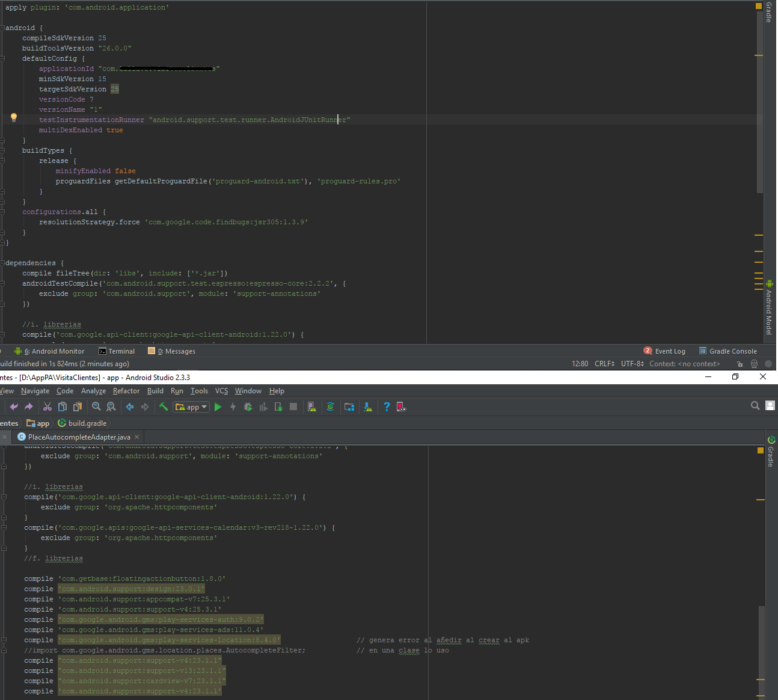Viewport: 778px width, 700px height.
Task: Open Project Structure from the toolbar
Action: click(x=349, y=407)
